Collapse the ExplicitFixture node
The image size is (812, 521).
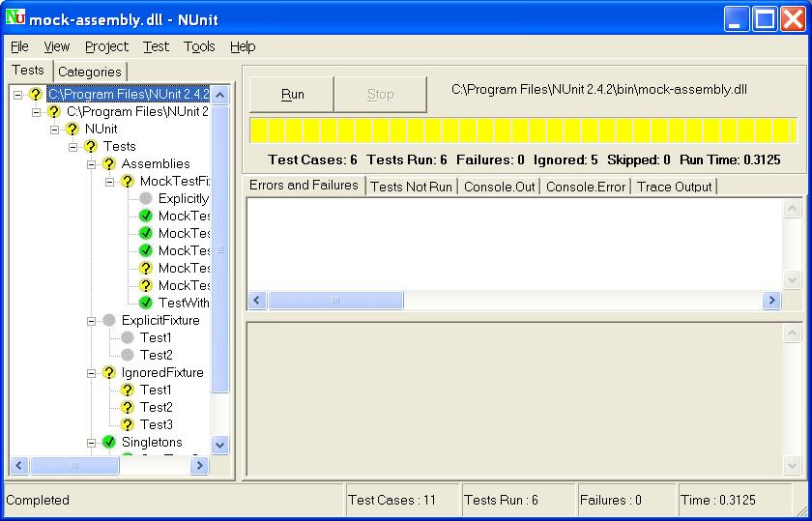91,321
